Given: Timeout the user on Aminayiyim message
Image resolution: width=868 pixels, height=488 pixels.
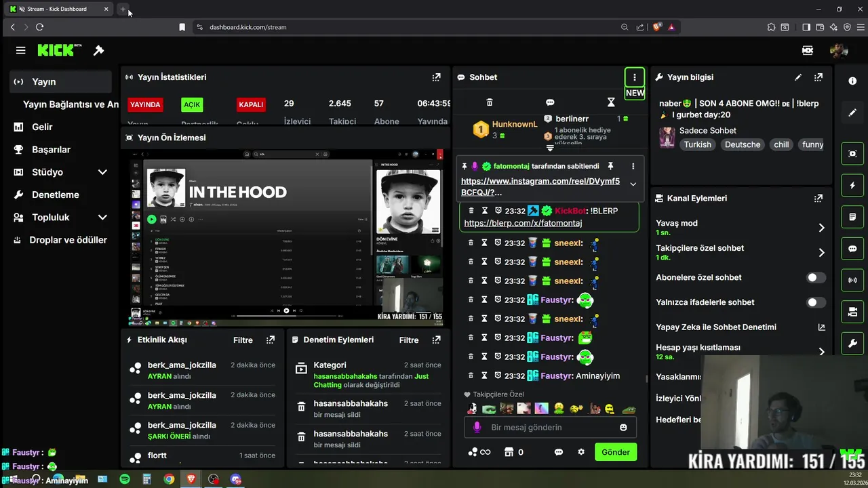Looking at the screenshot, I should (484, 375).
